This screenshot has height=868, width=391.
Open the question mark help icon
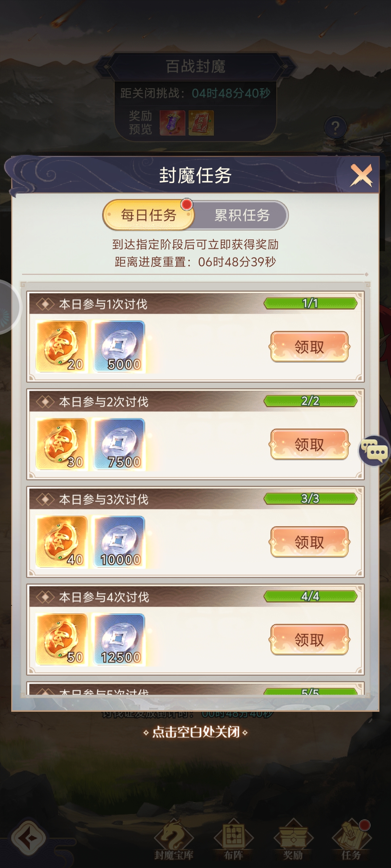[x=336, y=127]
